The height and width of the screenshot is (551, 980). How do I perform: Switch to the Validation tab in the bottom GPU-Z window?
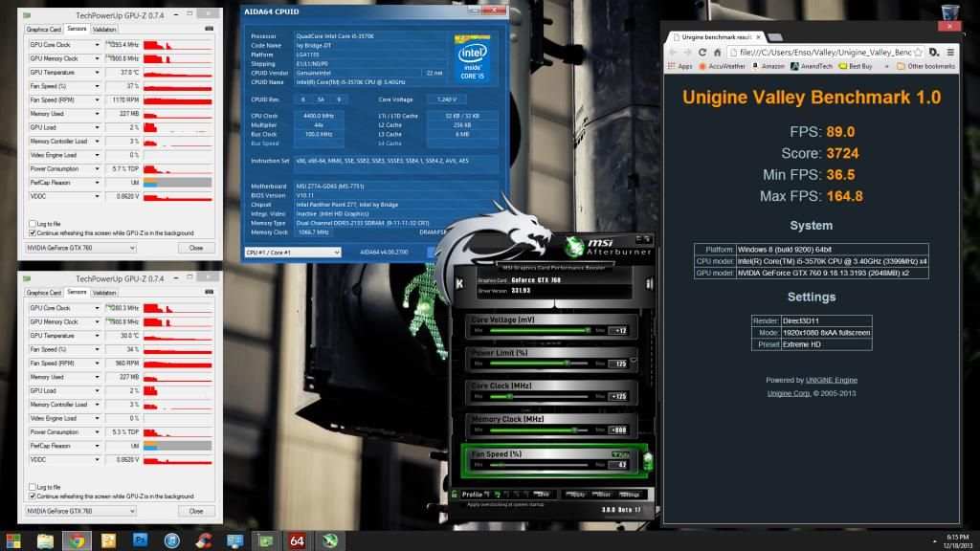coord(103,293)
